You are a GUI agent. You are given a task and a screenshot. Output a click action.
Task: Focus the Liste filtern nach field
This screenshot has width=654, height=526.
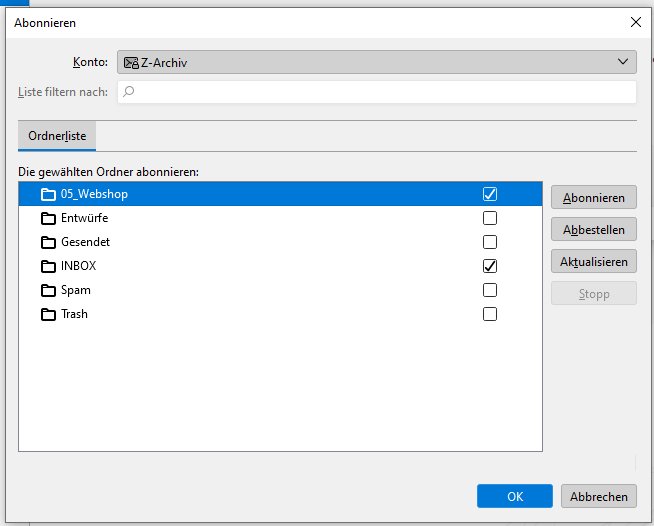[377, 92]
